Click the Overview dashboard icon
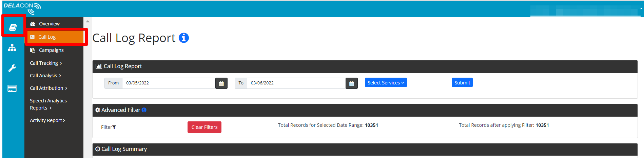Screen dimensions: 644x158 point(33,24)
